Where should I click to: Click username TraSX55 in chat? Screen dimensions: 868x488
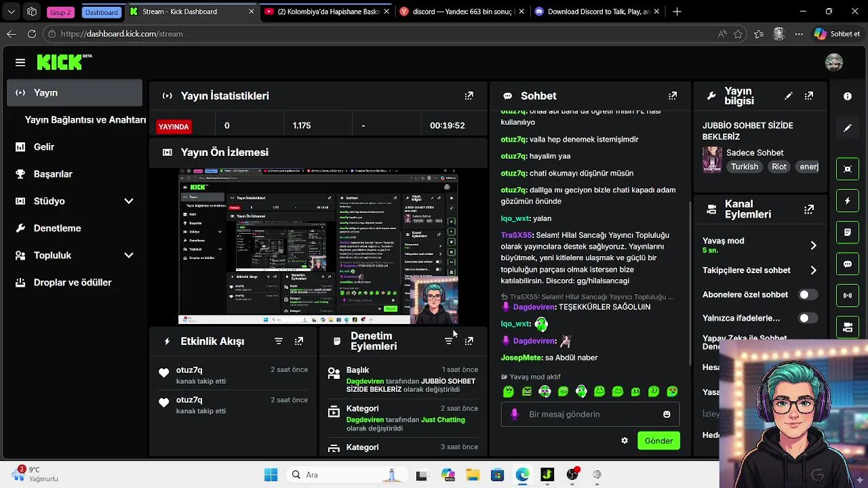click(517, 235)
